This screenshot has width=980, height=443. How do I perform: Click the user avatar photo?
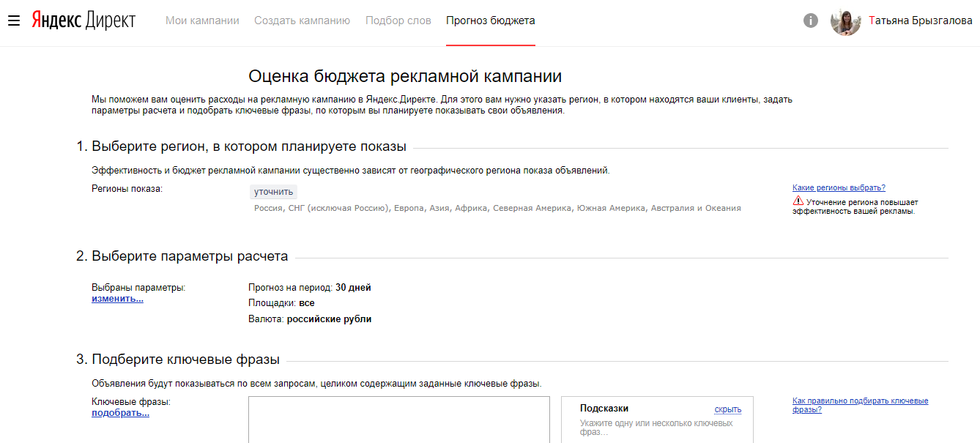[845, 21]
